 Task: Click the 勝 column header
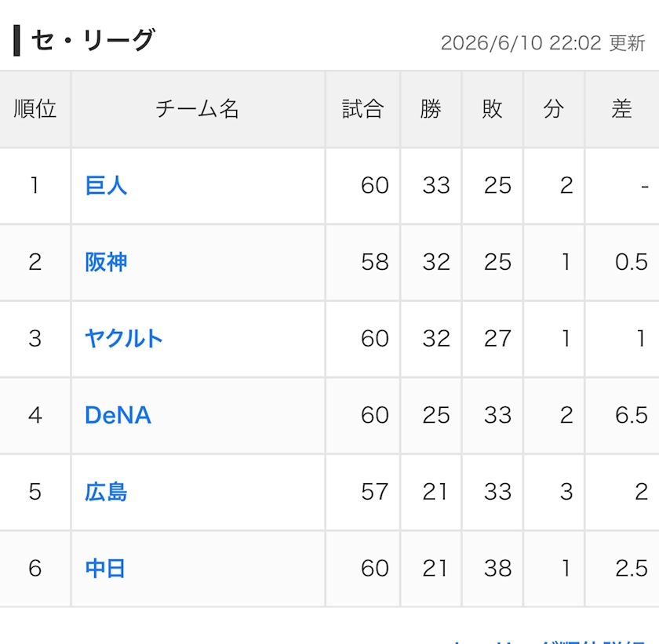pyautogui.click(x=431, y=109)
